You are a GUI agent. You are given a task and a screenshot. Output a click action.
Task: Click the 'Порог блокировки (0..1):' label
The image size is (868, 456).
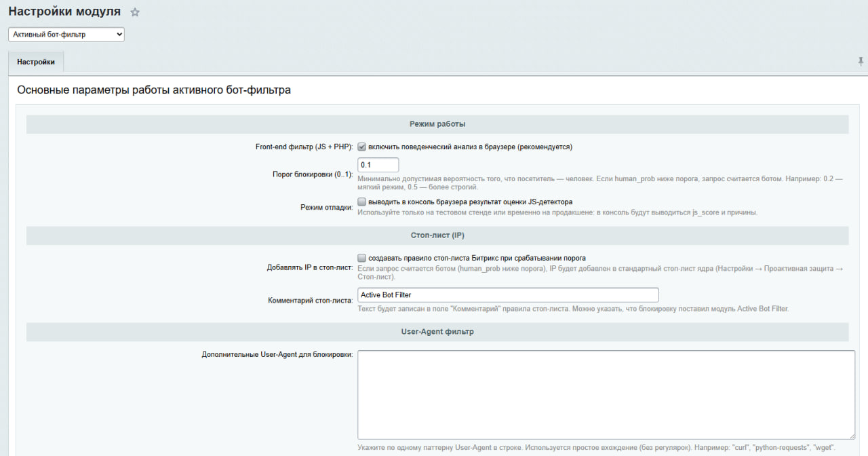pos(313,174)
